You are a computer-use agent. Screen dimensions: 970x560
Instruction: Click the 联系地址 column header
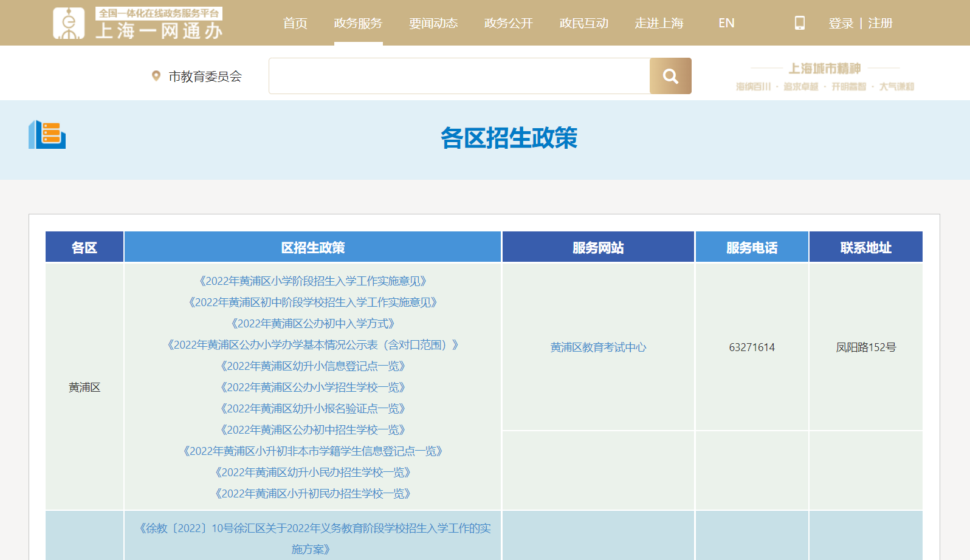(866, 247)
